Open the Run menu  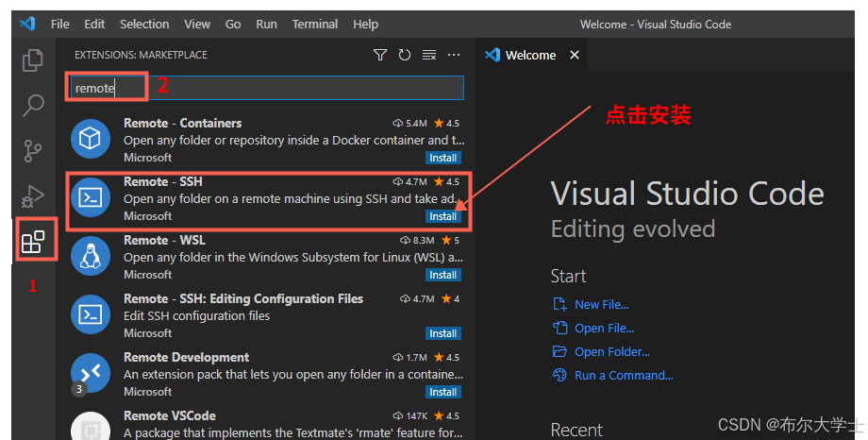click(266, 25)
